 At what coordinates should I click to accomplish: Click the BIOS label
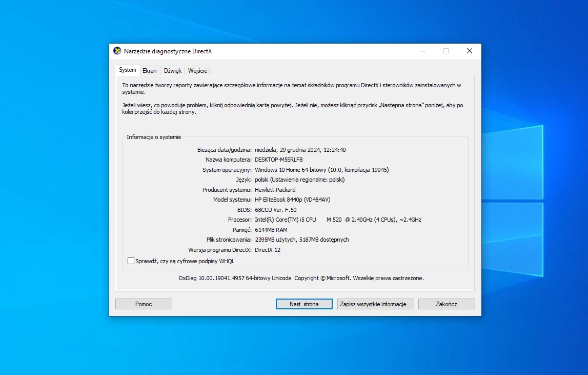(245, 210)
